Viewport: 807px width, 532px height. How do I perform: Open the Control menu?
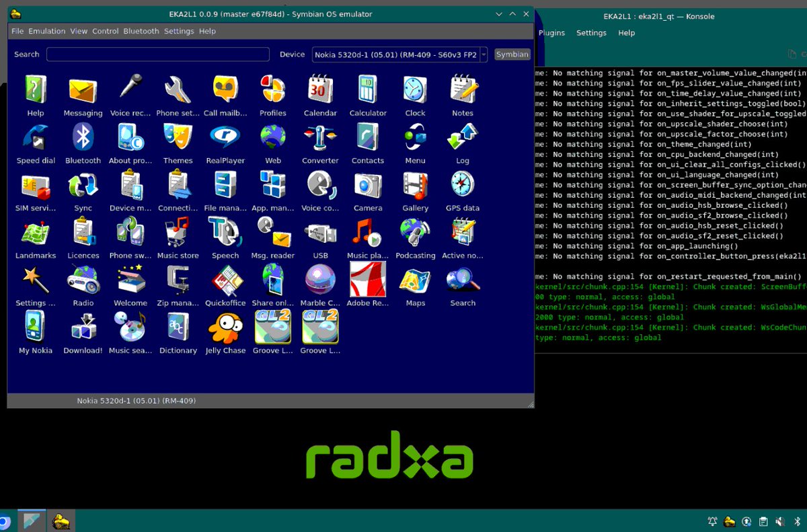[x=106, y=31]
